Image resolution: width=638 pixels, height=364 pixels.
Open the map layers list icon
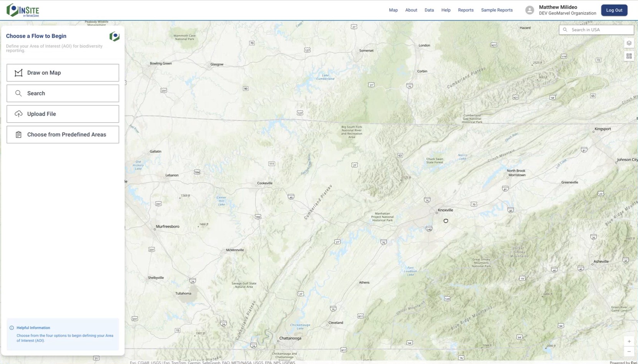[629, 43]
